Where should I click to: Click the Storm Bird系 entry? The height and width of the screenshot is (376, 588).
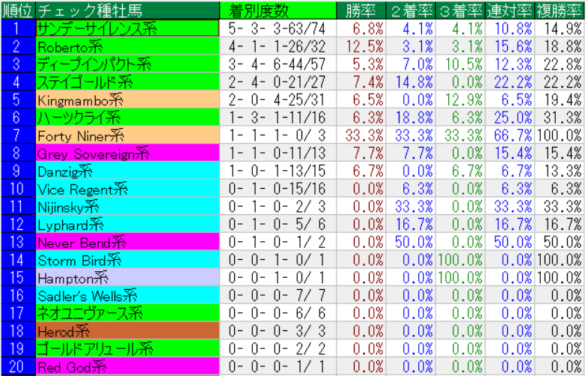[127, 260]
